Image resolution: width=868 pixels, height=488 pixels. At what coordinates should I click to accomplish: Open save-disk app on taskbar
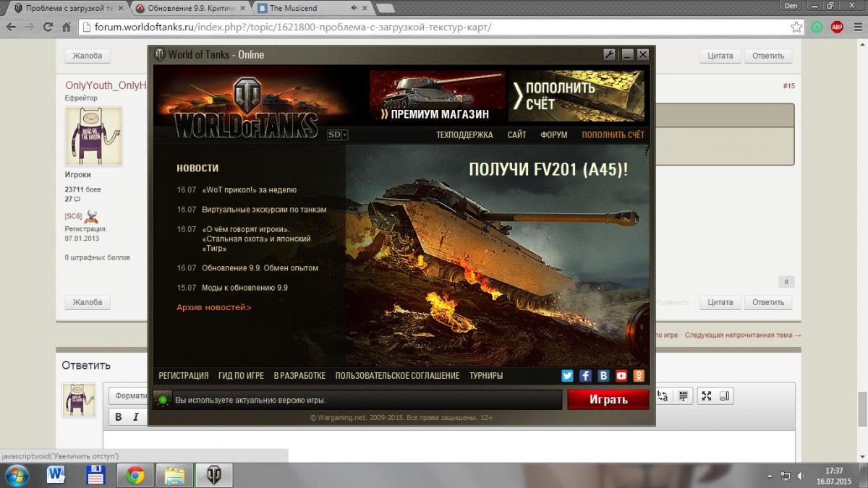pyautogui.click(x=95, y=475)
